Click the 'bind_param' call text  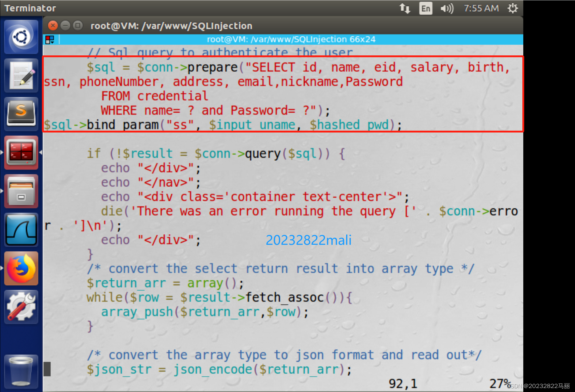click(123, 125)
